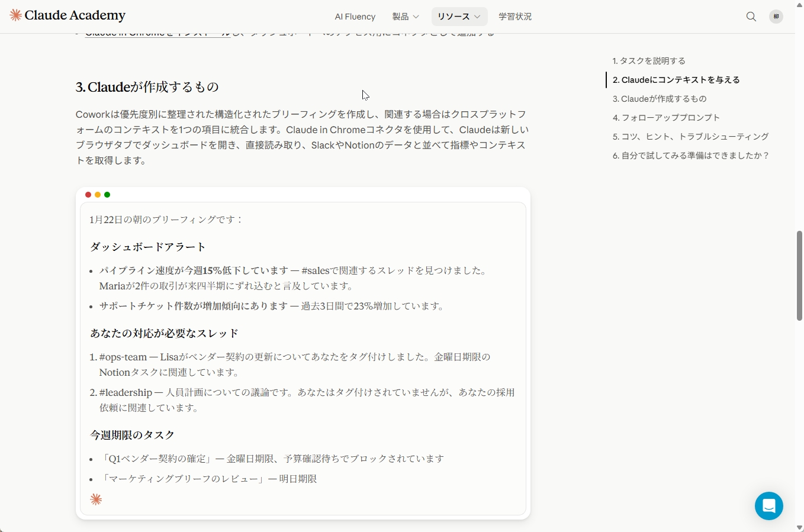This screenshot has width=804, height=532.
Task: Click the Claude Academy starburst logo
Action: [16, 15]
